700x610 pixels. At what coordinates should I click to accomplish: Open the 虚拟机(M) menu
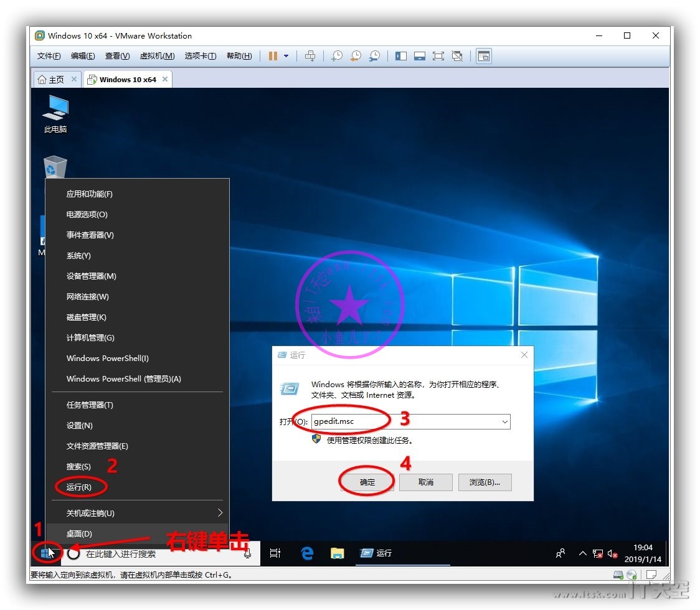157,56
